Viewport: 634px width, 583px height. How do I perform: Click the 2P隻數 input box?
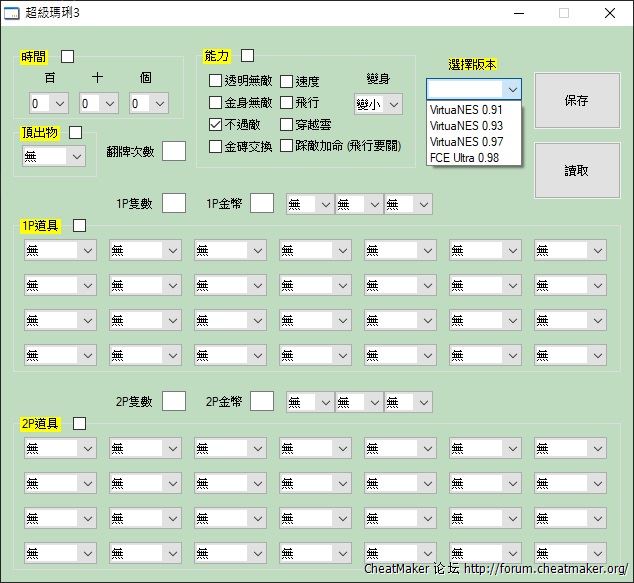(x=174, y=401)
